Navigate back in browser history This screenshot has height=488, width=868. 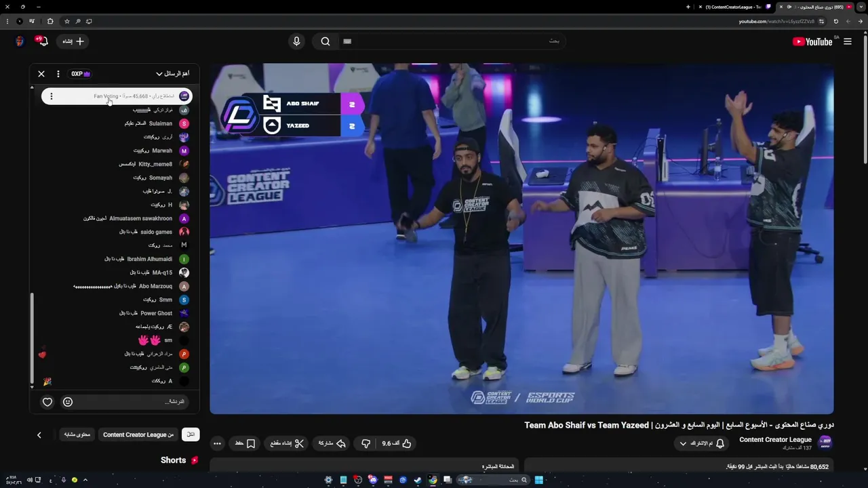tap(860, 21)
